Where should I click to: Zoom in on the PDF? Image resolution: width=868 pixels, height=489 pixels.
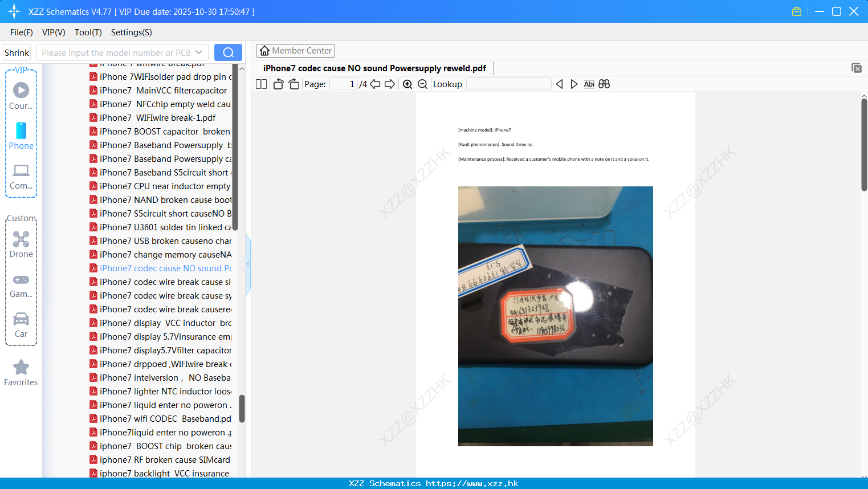(407, 84)
